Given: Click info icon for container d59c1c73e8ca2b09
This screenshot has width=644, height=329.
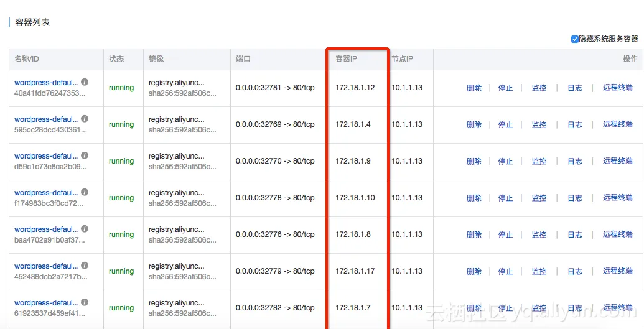Looking at the screenshot, I should click(x=85, y=155).
